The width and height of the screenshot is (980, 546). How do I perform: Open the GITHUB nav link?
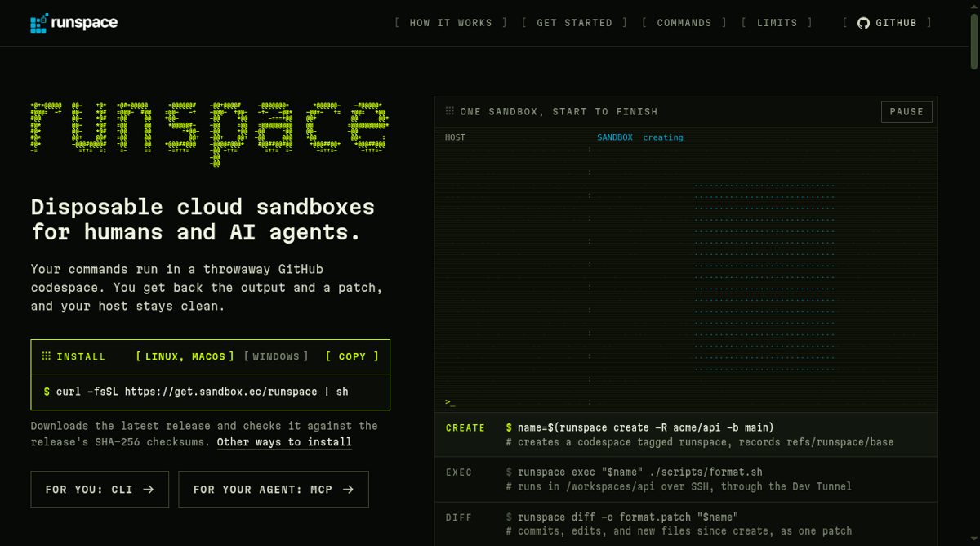888,23
